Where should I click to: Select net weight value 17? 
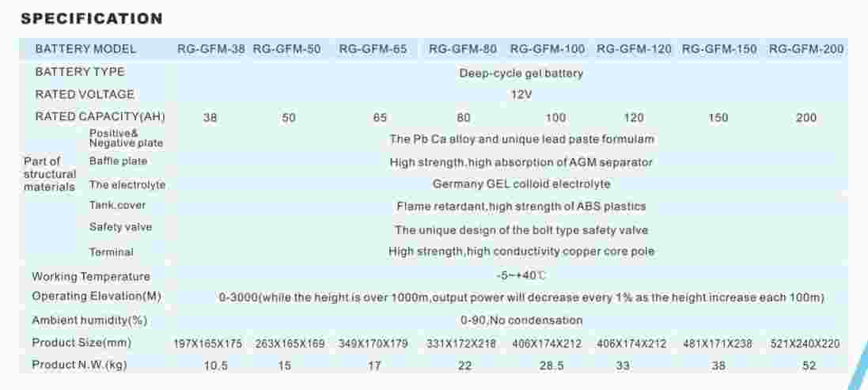(374, 366)
